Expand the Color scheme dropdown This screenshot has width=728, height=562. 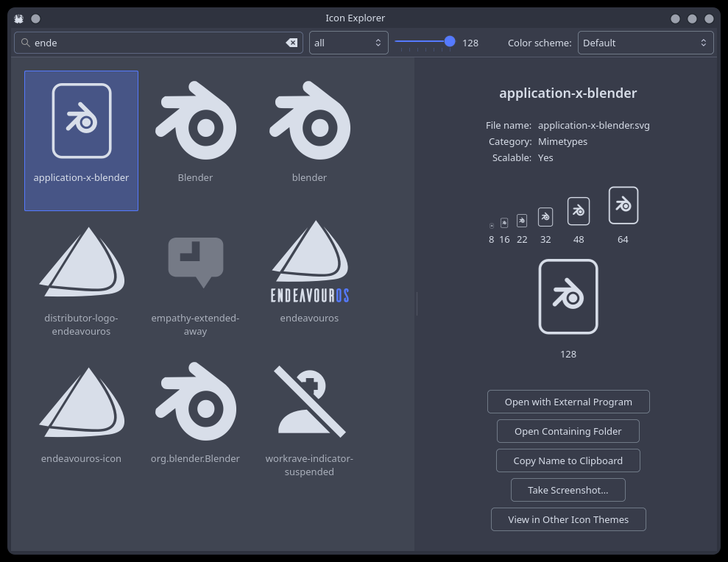[645, 43]
